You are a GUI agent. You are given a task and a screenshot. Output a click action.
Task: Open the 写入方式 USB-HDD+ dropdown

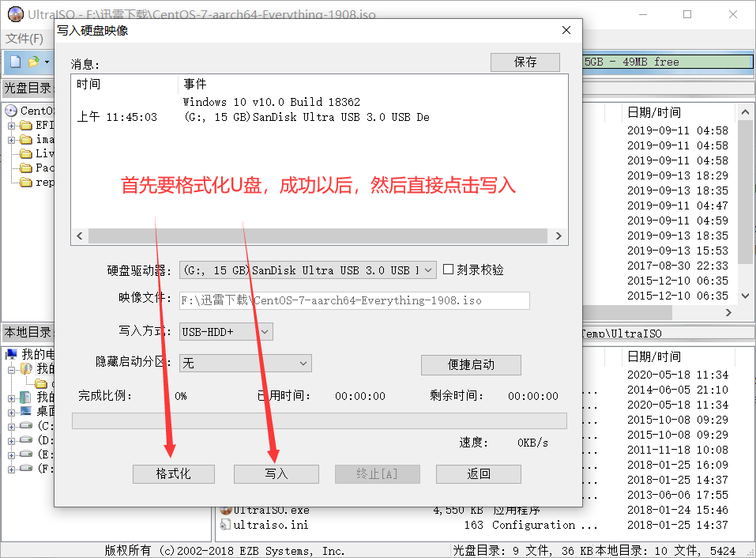(264, 332)
